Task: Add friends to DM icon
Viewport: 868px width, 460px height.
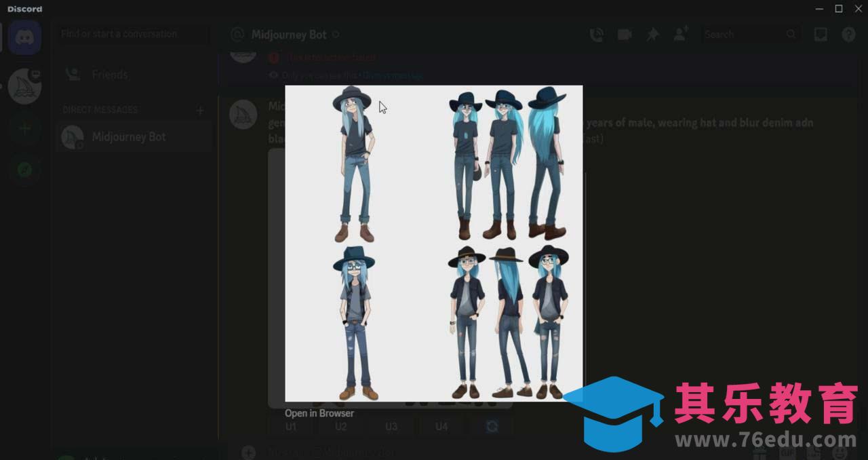Action: pos(681,35)
